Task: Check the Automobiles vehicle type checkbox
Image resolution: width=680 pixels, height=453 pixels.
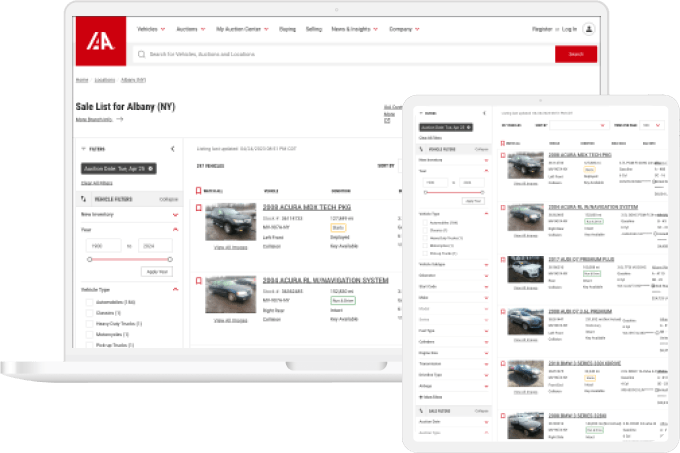Action: coord(89,302)
